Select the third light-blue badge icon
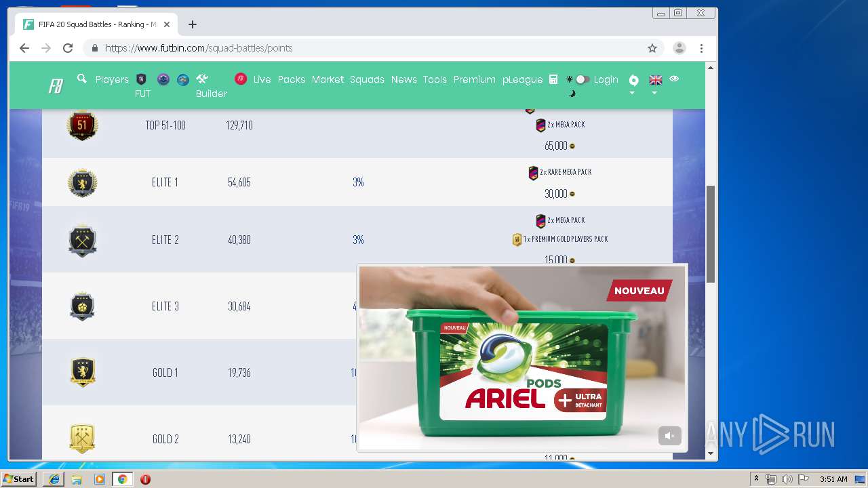The image size is (868, 488). [183, 79]
